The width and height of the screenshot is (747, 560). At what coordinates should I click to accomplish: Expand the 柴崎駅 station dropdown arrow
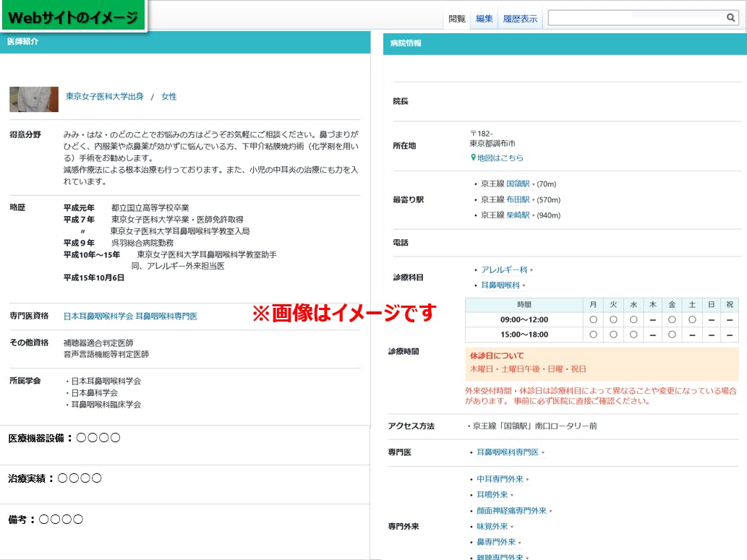point(534,216)
